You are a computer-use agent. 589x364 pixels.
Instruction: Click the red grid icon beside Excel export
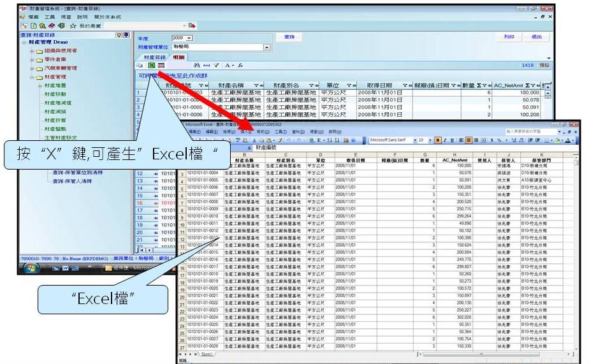point(161,65)
